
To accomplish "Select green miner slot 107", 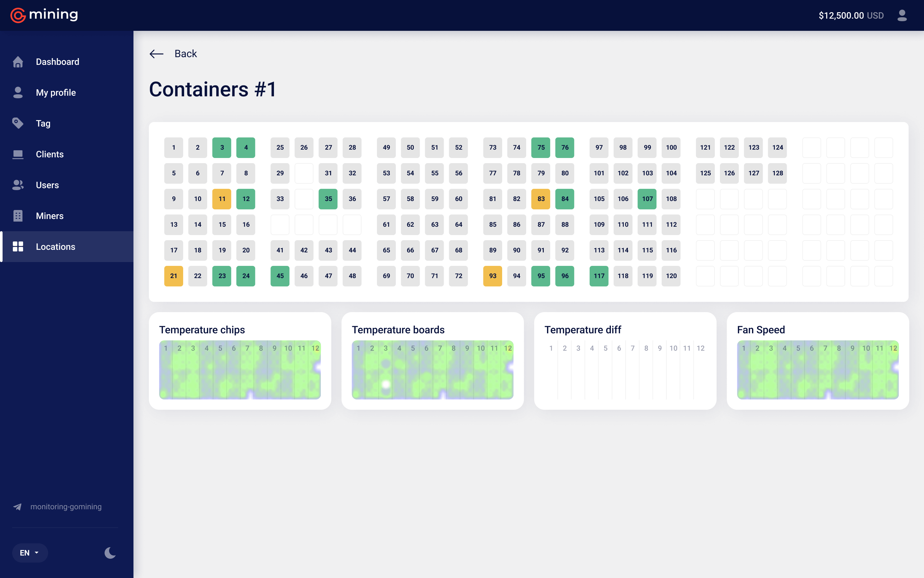I will point(647,199).
